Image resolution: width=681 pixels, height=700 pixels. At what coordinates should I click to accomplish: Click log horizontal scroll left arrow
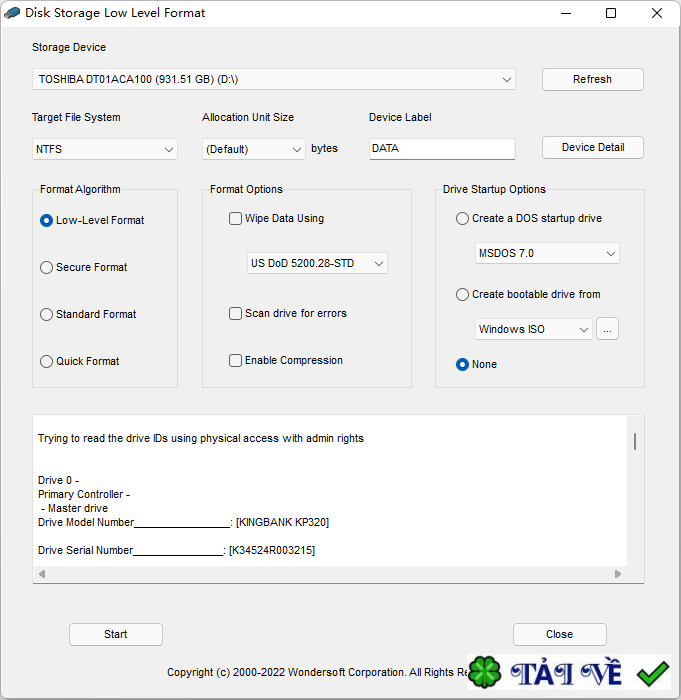(42, 574)
